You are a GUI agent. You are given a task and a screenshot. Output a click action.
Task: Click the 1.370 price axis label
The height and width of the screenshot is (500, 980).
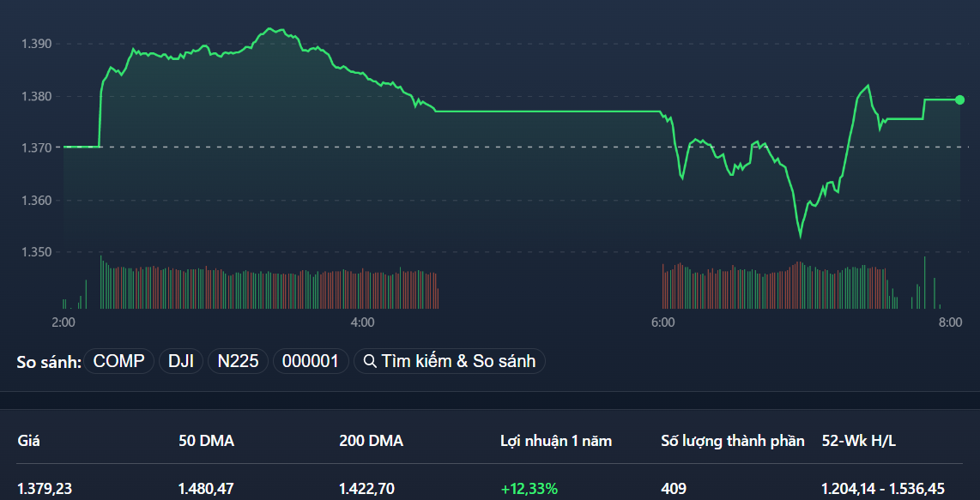pos(37,148)
